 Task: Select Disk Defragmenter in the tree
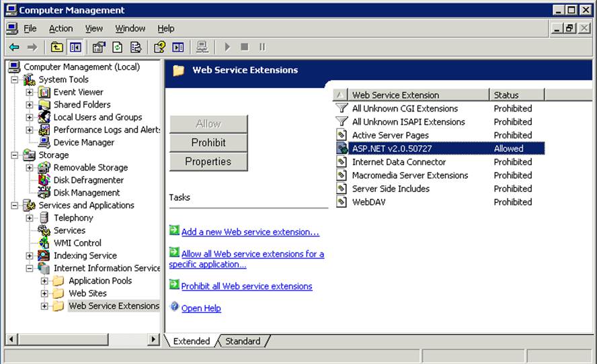point(88,180)
